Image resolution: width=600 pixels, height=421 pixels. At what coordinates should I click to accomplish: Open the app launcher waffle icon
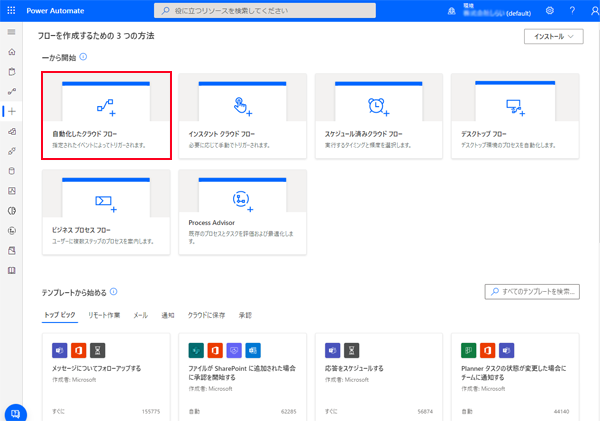pyautogui.click(x=11, y=10)
